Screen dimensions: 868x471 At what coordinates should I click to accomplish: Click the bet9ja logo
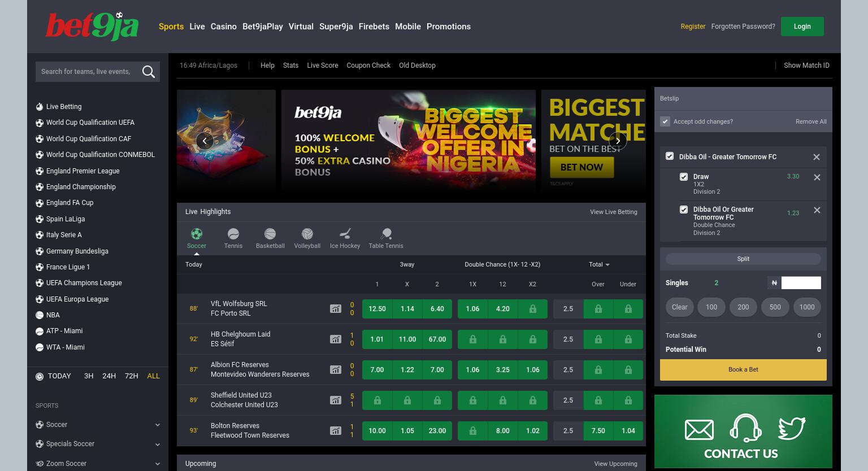[x=92, y=27]
